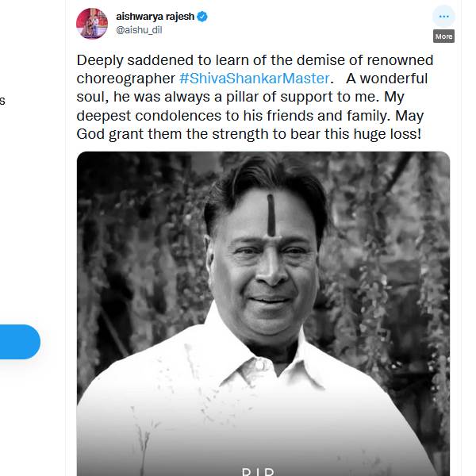Click the blue verified badge
Image resolution: width=476 pixels, height=476 pixels.
(202, 16)
